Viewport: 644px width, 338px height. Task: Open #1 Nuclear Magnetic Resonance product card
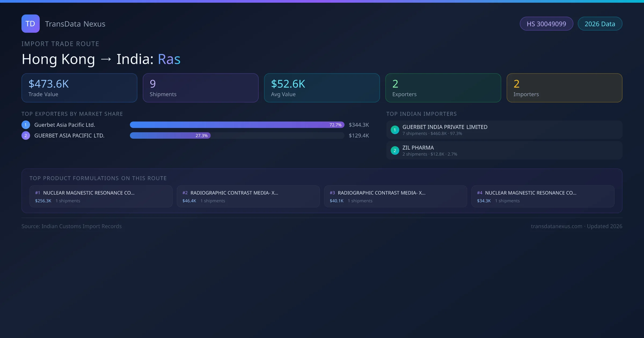tap(101, 196)
